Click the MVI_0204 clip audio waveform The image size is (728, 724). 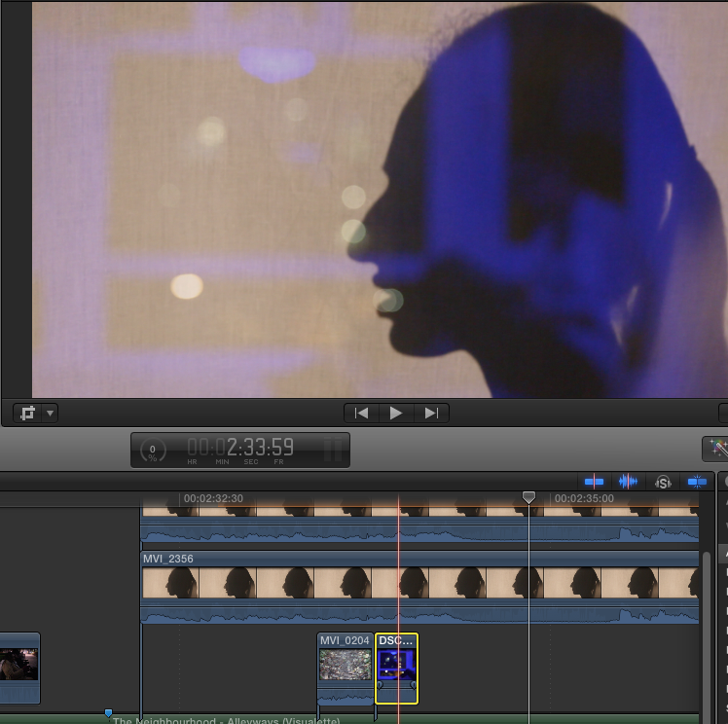tap(345, 697)
